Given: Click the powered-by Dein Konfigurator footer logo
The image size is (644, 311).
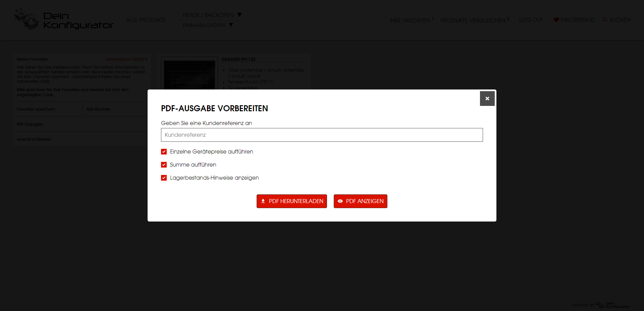Looking at the screenshot, I should (613, 305).
